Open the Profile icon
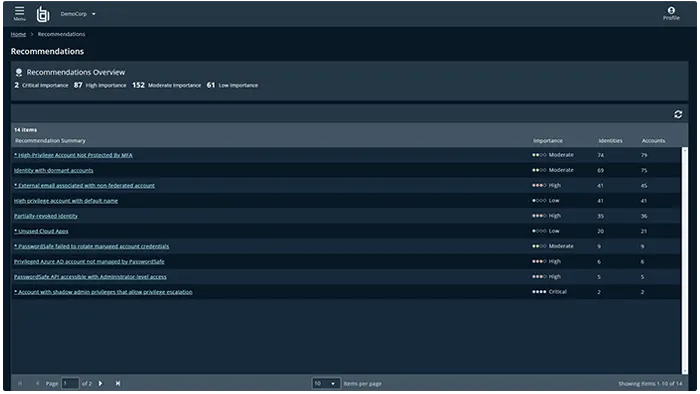The width and height of the screenshot is (700, 394). 671,13
